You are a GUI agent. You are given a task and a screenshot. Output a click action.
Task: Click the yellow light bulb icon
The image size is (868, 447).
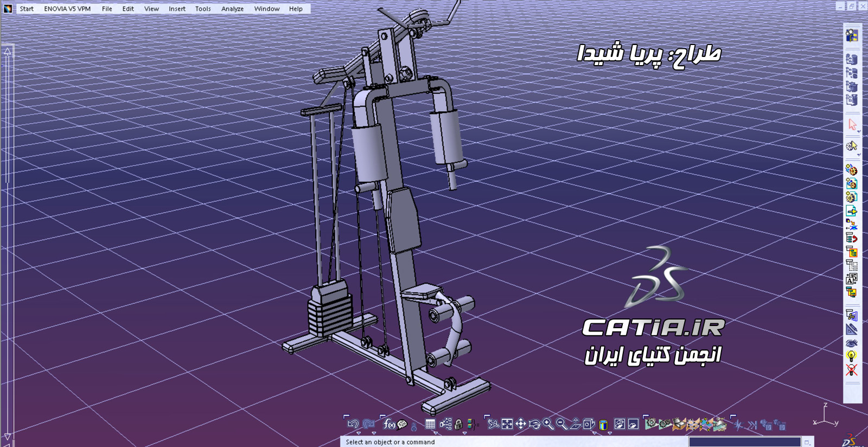click(x=852, y=356)
